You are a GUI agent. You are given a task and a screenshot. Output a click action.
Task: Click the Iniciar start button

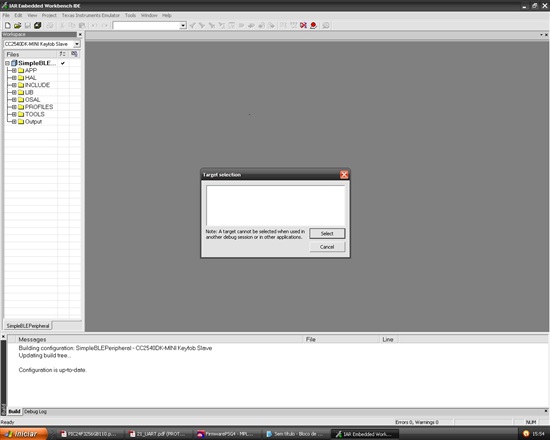point(24,434)
